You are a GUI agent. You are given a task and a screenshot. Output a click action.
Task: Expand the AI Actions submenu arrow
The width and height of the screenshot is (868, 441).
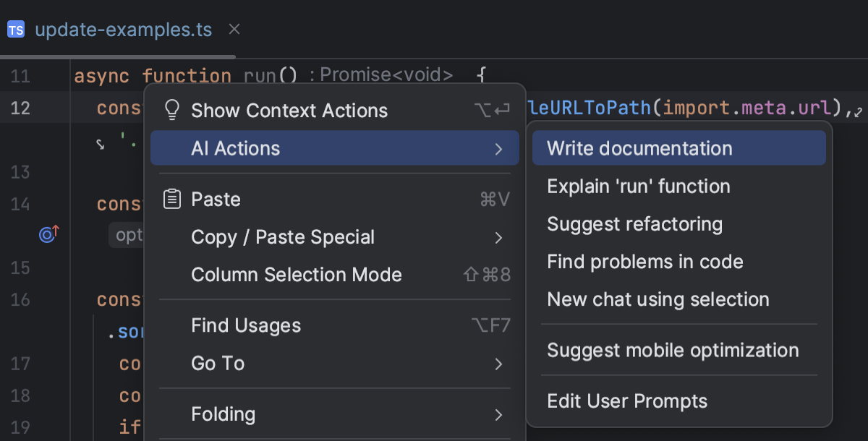[x=498, y=149]
